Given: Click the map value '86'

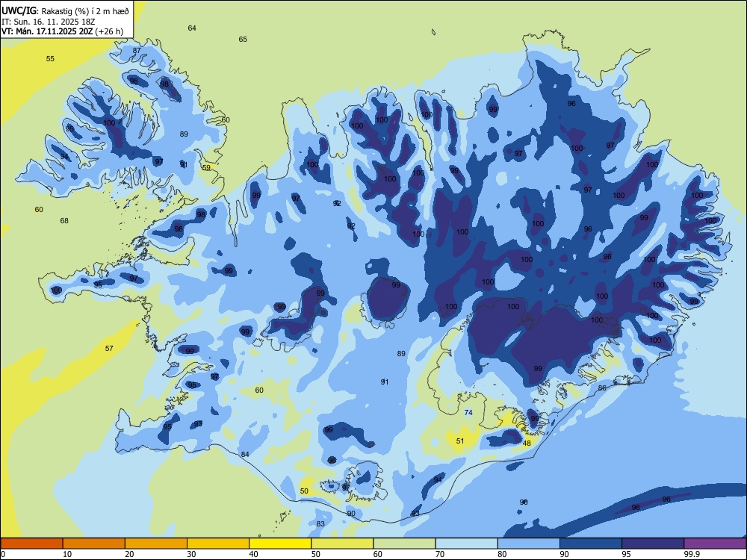Looking at the screenshot, I should [x=602, y=388].
